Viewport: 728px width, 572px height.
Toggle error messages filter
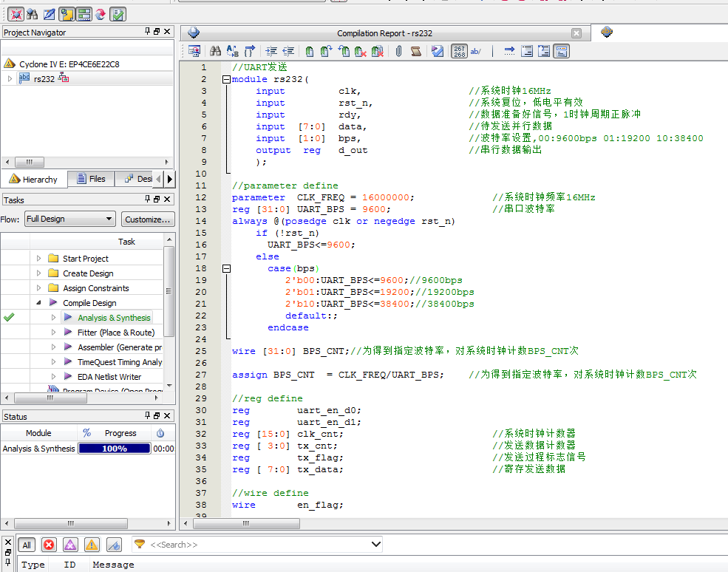click(x=49, y=545)
